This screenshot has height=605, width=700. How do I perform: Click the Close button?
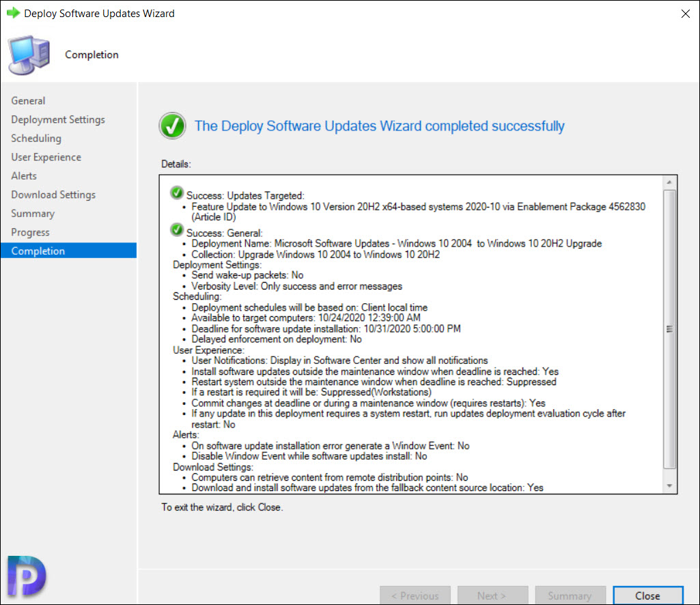(648, 595)
